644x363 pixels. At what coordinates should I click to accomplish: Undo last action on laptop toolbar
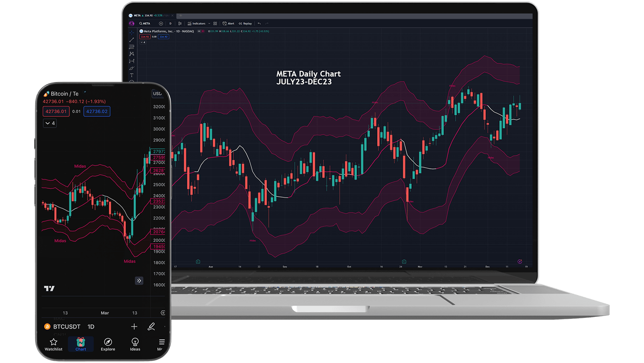point(259,23)
